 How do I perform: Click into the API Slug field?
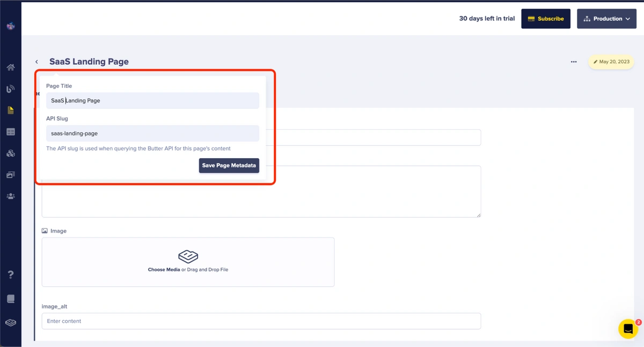[x=152, y=133]
